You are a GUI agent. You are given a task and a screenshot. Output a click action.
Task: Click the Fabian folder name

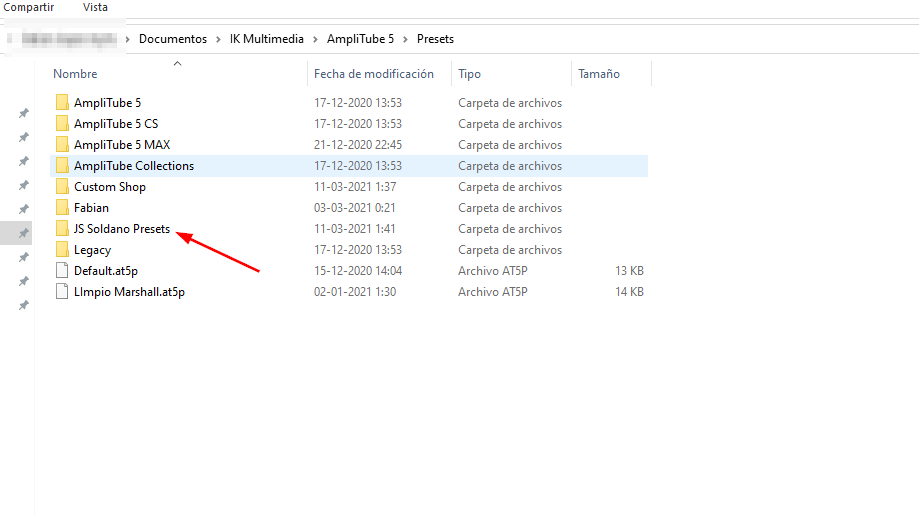coord(91,208)
